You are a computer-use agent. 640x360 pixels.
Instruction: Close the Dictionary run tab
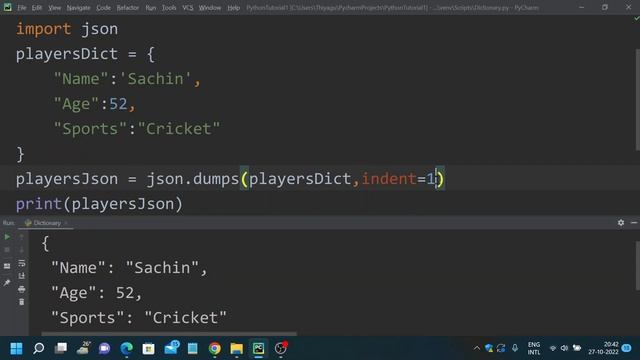click(x=66, y=223)
